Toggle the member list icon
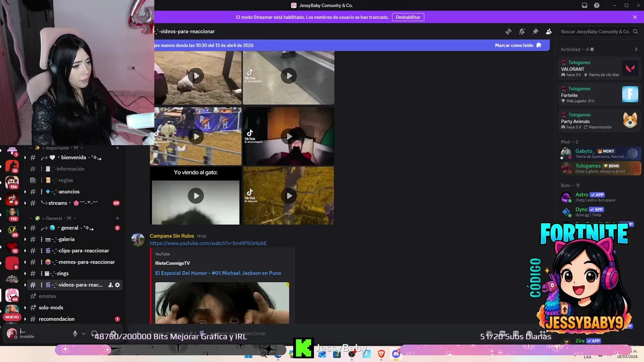The image size is (644, 362). point(549,31)
